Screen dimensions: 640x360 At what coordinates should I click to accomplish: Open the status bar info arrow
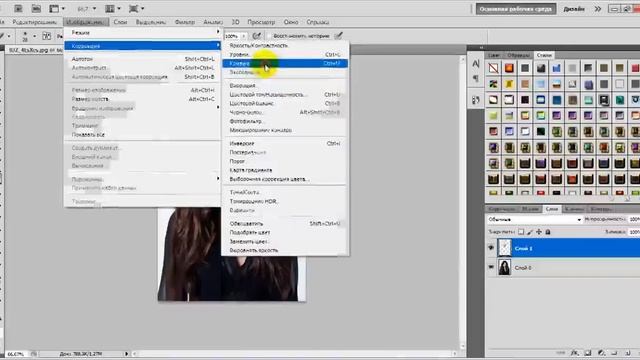(127, 354)
